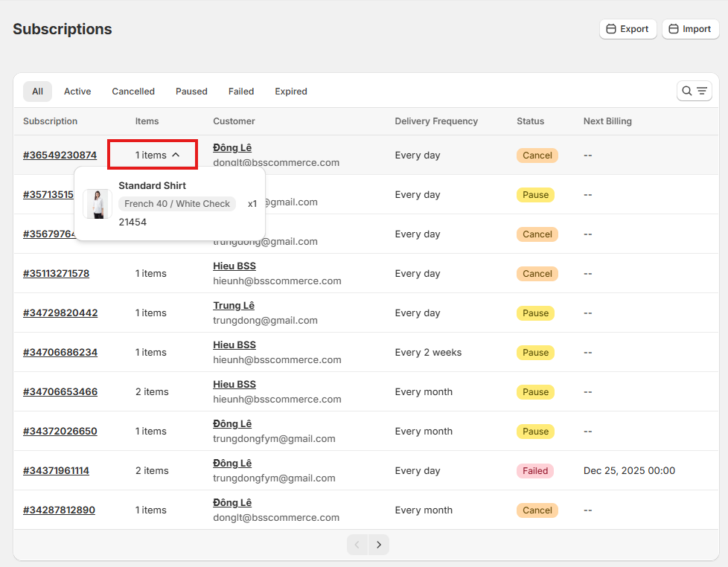Screen dimensions: 728x567
Task: Select the All tab
Action: coord(37,92)
